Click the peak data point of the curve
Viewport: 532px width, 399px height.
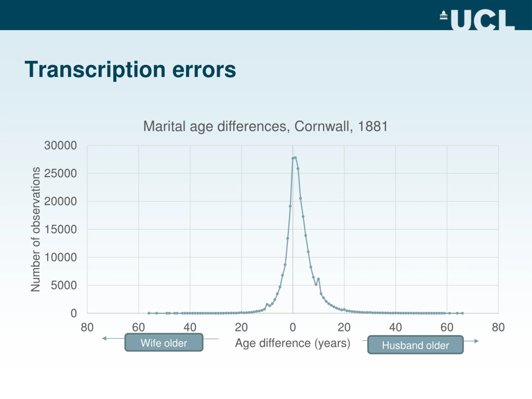coord(295,158)
